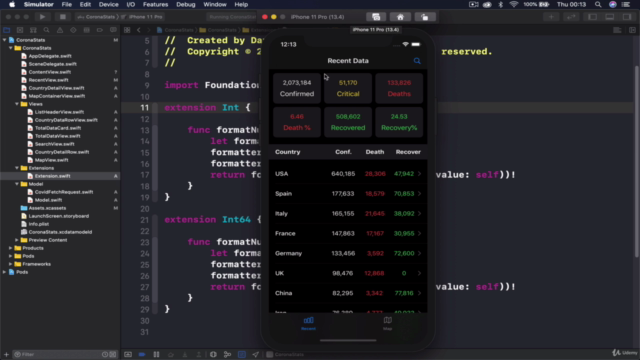Open ContentView.swift in navigator
Viewport: 640px width, 360px height.
pyautogui.click(x=49, y=72)
